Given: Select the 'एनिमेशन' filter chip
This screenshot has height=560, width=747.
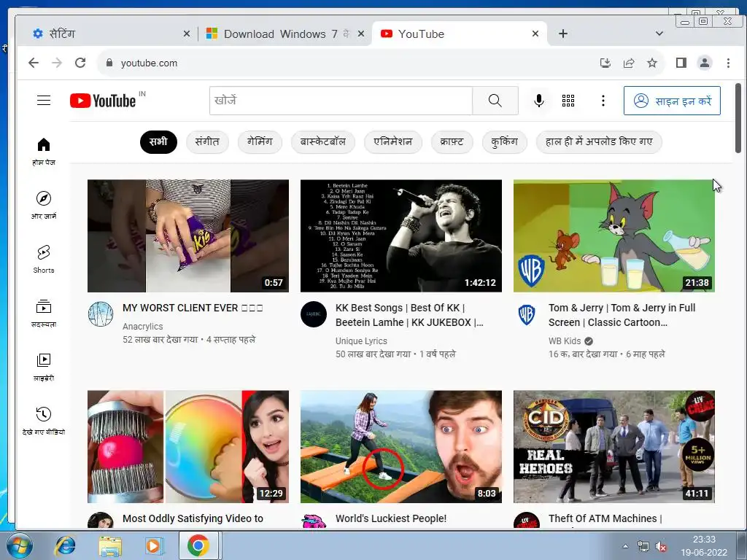Looking at the screenshot, I should coord(393,142).
